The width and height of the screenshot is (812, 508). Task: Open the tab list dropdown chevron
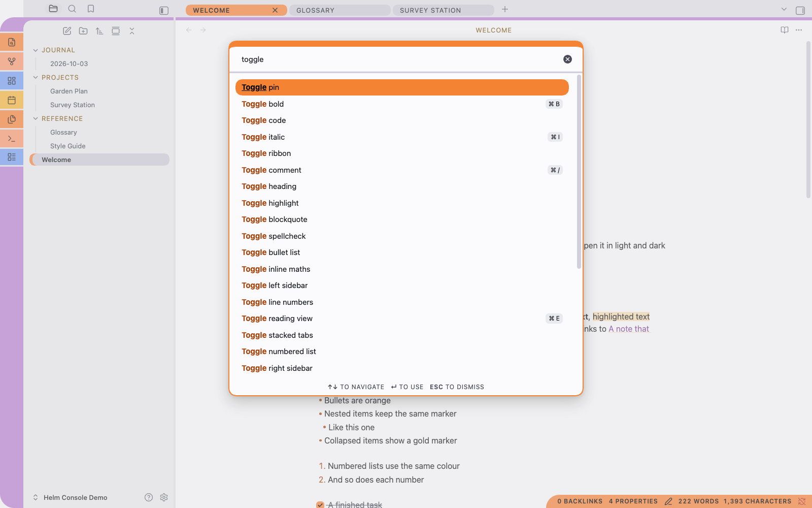coord(784,10)
